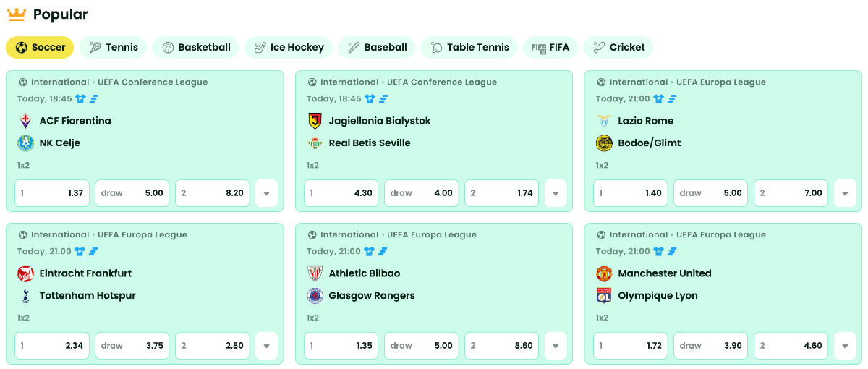The height and width of the screenshot is (369, 868).
Task: Bet on Bodoe/Glimt win at 7.00
Action: [x=791, y=193]
